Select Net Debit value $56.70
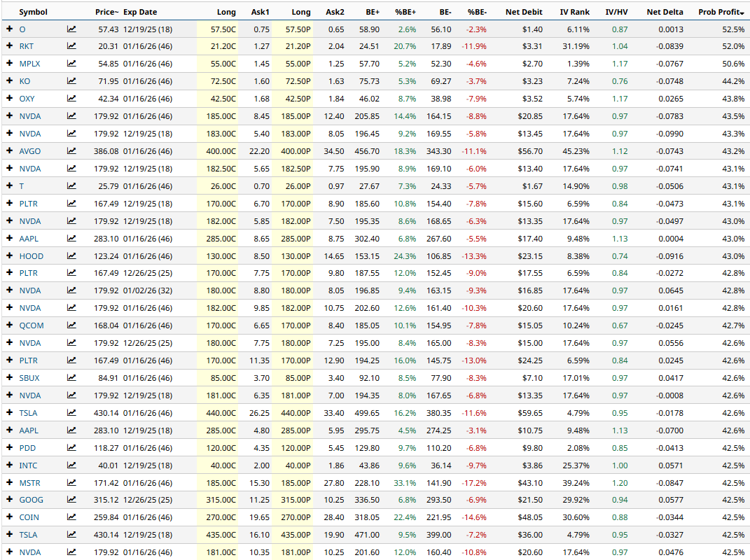The width and height of the screenshot is (750, 560). point(530,151)
